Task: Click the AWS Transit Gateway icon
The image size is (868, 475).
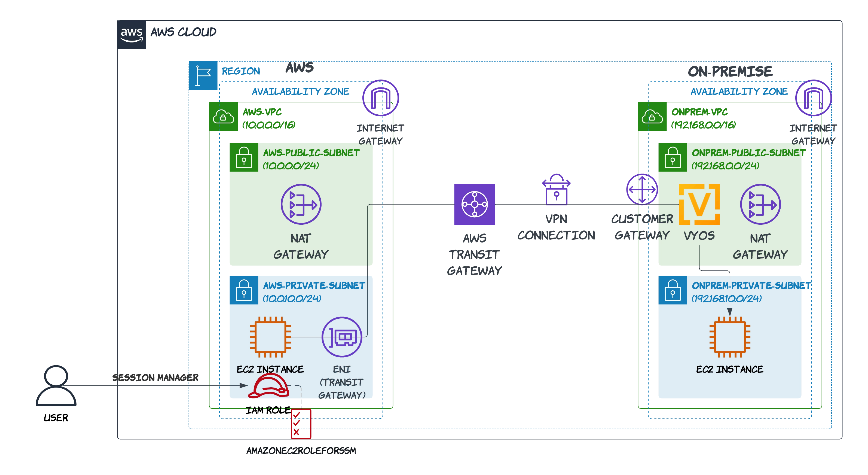Action: point(475,204)
